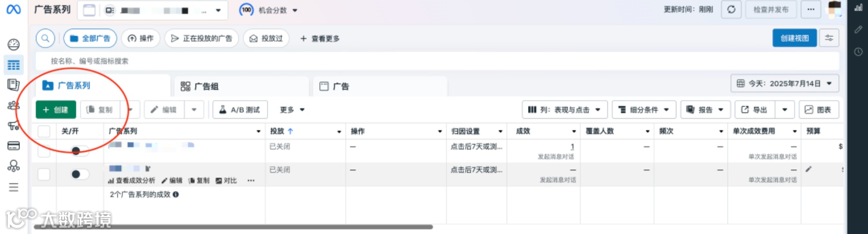Image resolution: width=868 pixels, height=234 pixels.
Task: Expand the 机会分数 dropdown
Action: click(295, 10)
